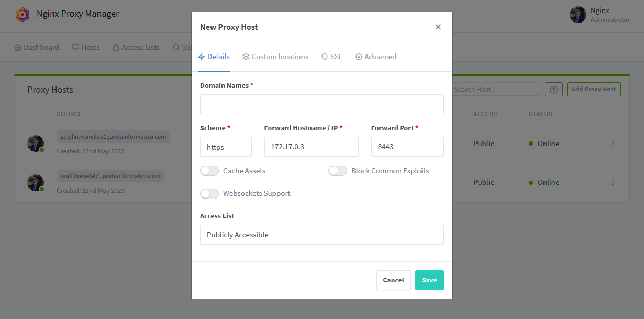This screenshot has width=644, height=319.
Task: Enable Block Common Exploits
Action: 338,170
